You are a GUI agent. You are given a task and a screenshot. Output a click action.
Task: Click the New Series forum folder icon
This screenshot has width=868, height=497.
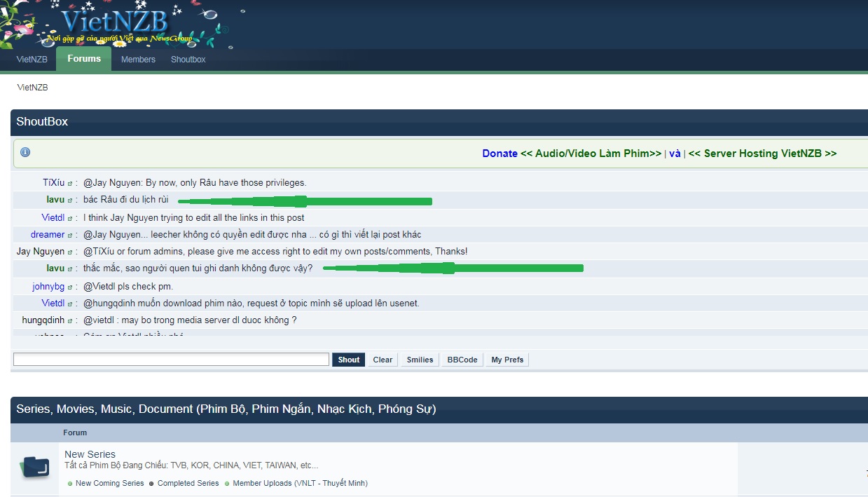pyautogui.click(x=35, y=466)
